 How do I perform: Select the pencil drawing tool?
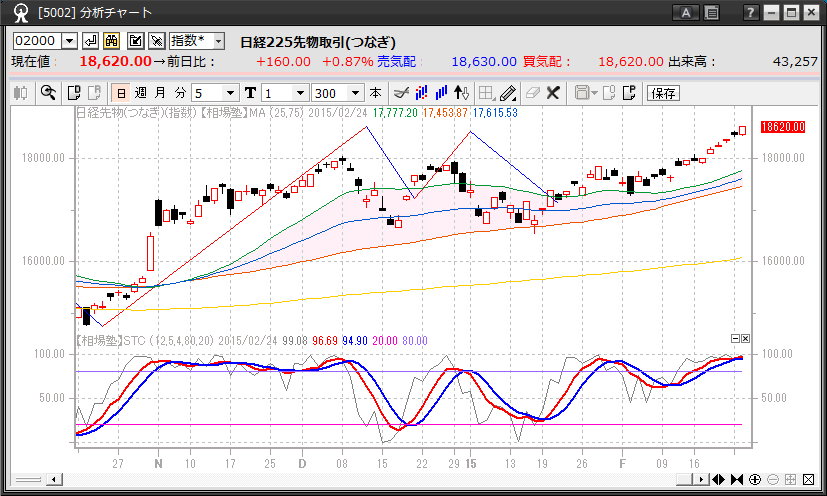pyautogui.click(x=507, y=93)
